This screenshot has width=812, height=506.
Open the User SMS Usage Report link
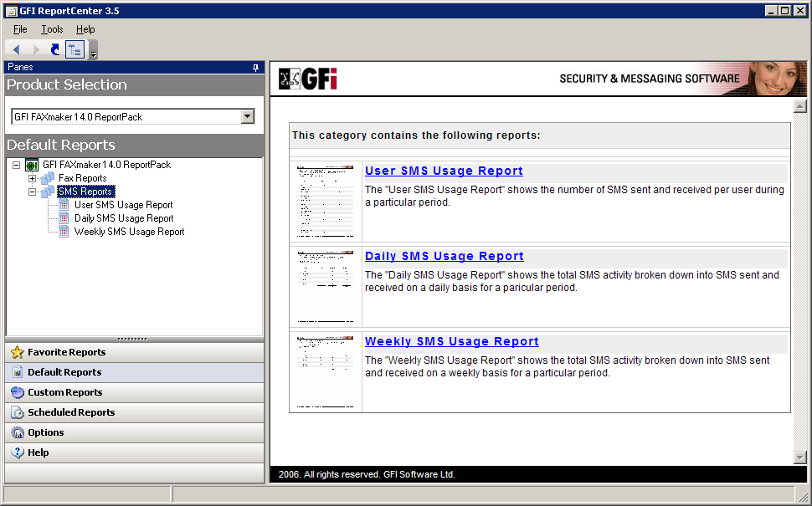tap(444, 171)
